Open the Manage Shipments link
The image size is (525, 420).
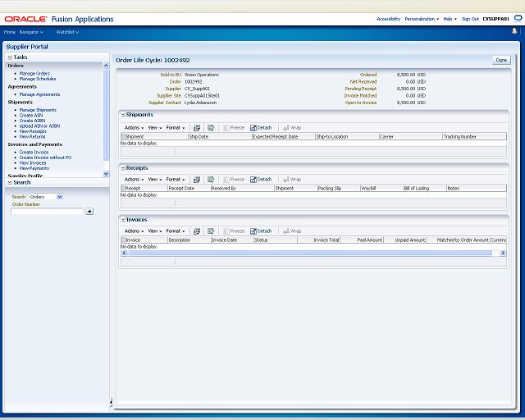click(38, 110)
